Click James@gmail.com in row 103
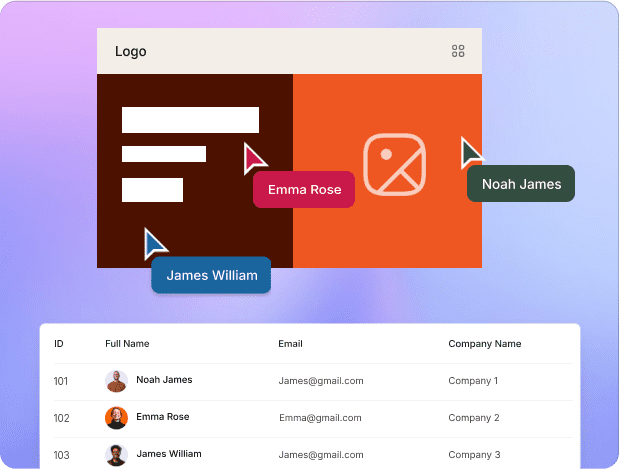Image resolution: width=619 pixels, height=469 pixels. tap(321, 455)
